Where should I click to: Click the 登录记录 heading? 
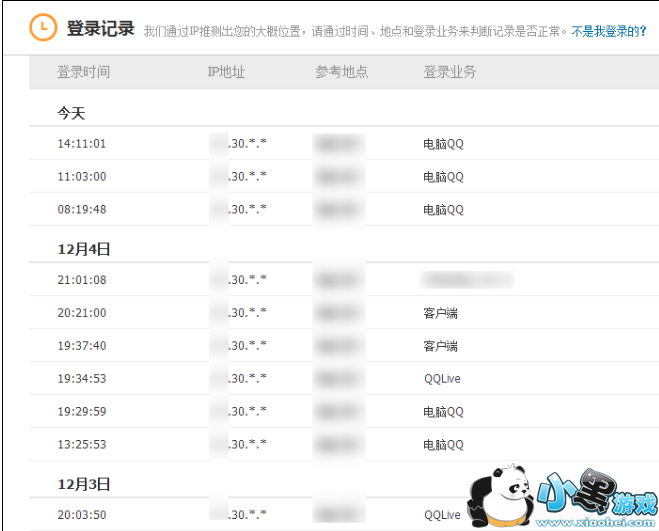pos(101,29)
